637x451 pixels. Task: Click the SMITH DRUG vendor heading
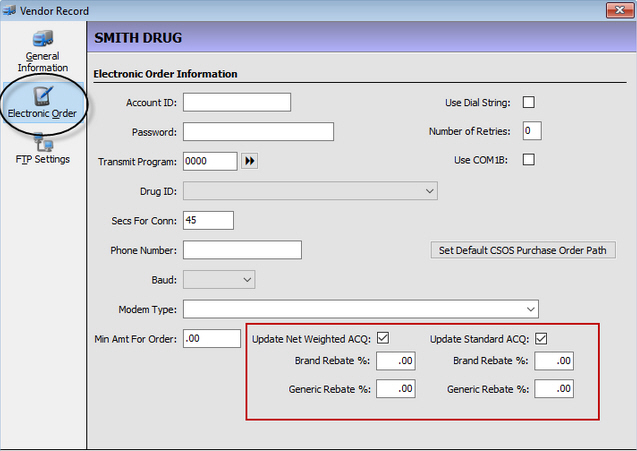(x=138, y=38)
